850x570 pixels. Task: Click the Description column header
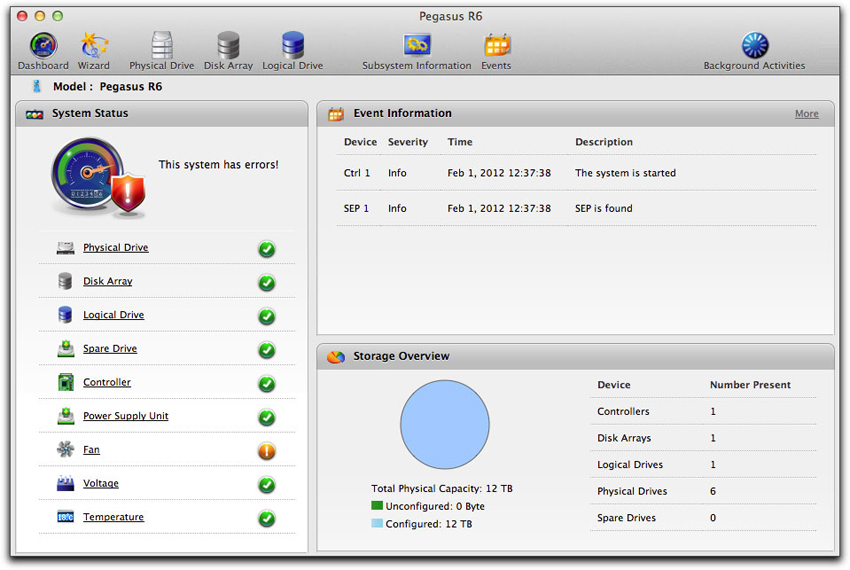coord(604,142)
